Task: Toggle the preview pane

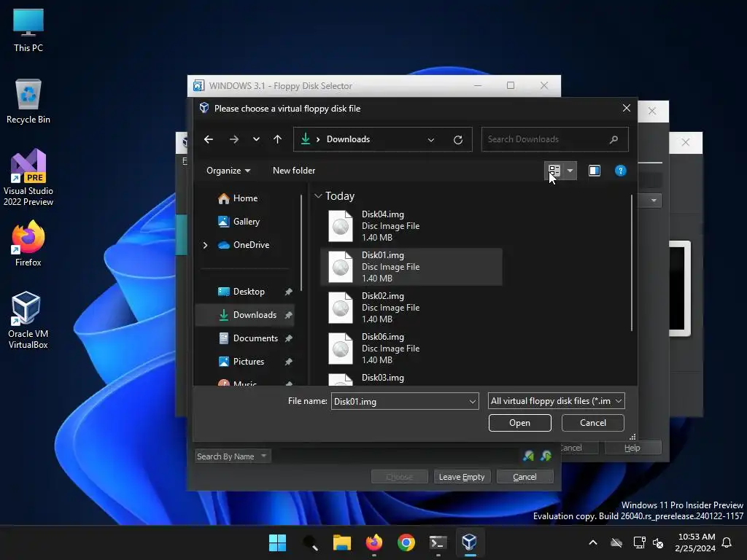Action: (594, 171)
